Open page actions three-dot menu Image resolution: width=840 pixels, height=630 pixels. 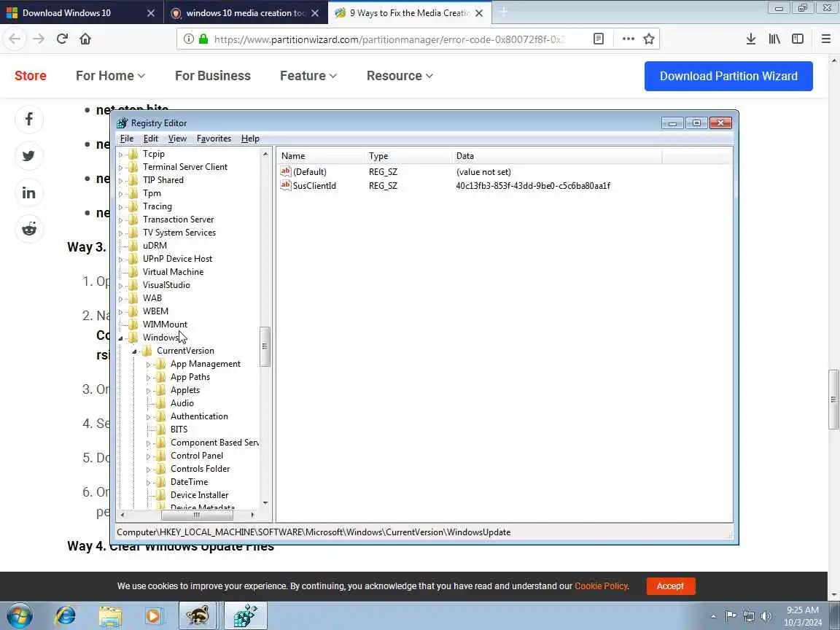click(x=629, y=39)
